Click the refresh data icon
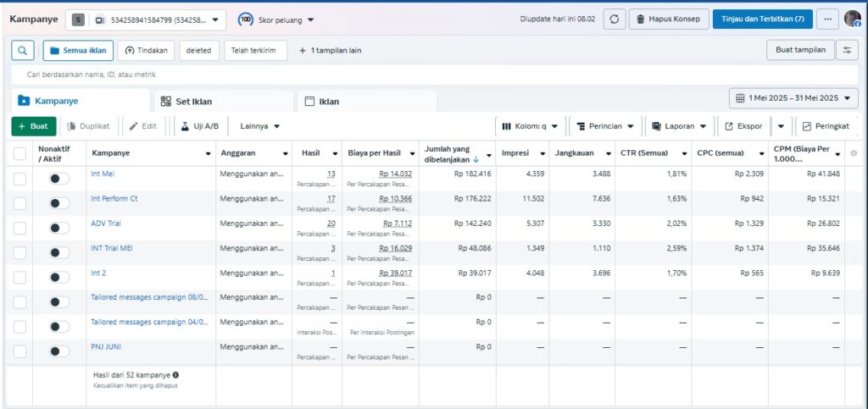868x409 pixels. pos(615,19)
